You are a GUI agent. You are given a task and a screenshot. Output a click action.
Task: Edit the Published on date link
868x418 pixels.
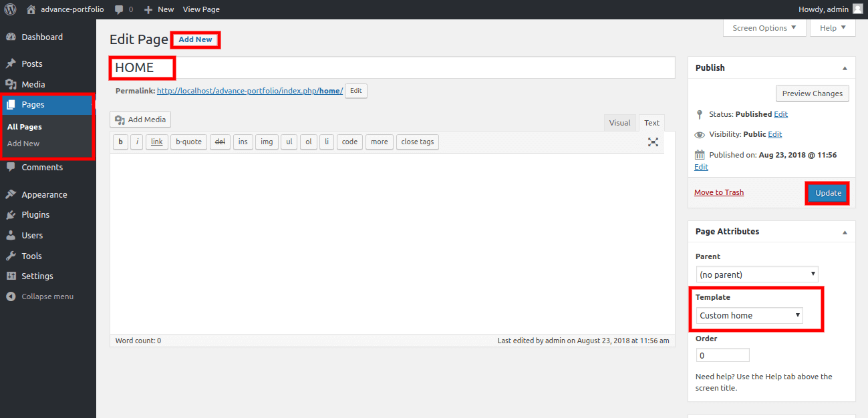(x=701, y=167)
